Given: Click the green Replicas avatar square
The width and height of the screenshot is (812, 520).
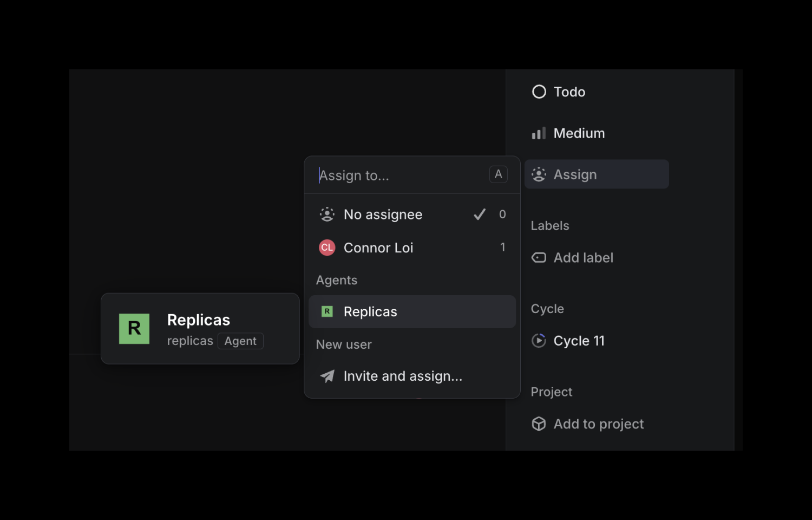Looking at the screenshot, I should (x=134, y=328).
